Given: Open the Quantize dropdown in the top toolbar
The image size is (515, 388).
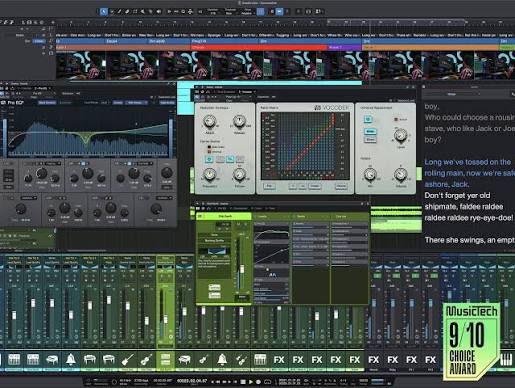Looking at the screenshot, I should 213,12.
